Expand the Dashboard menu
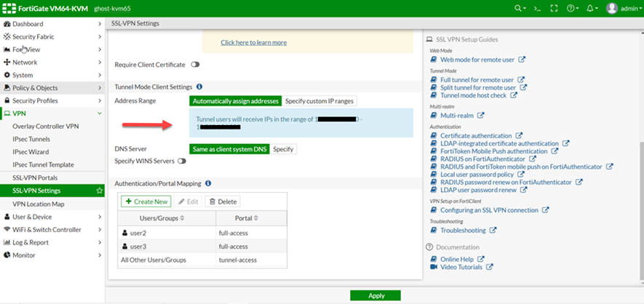Screen dimensions: 644x304 52,24
